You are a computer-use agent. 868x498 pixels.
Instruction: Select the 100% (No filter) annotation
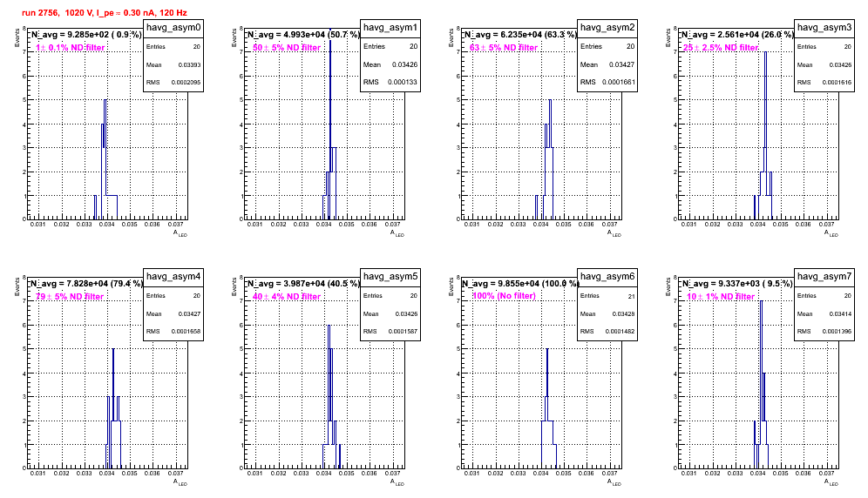[504, 296]
